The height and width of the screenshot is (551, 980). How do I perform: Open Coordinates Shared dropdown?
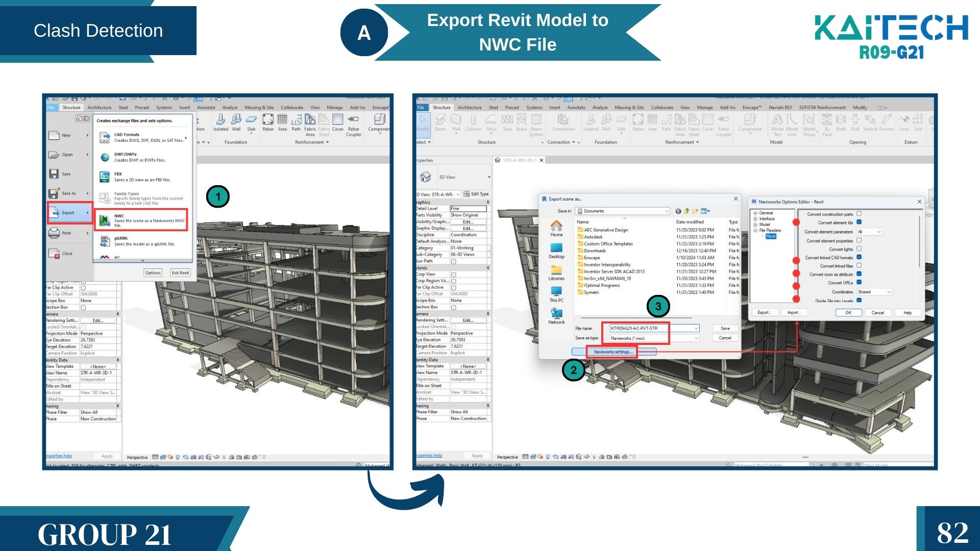pyautogui.click(x=874, y=292)
